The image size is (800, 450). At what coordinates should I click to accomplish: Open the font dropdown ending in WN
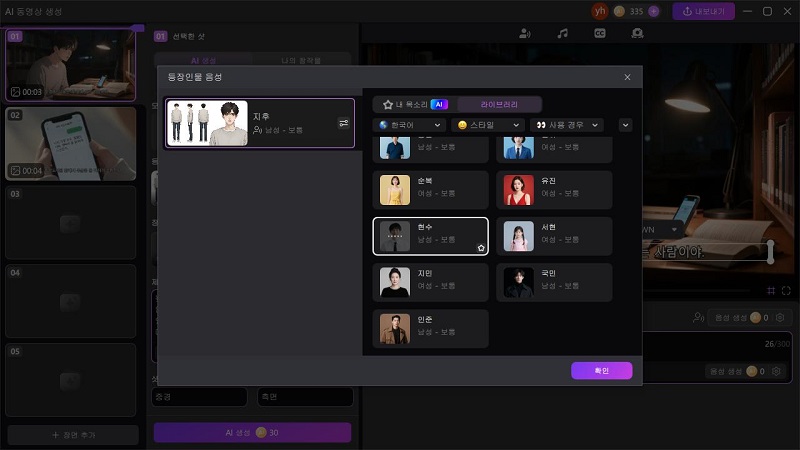[x=661, y=230]
